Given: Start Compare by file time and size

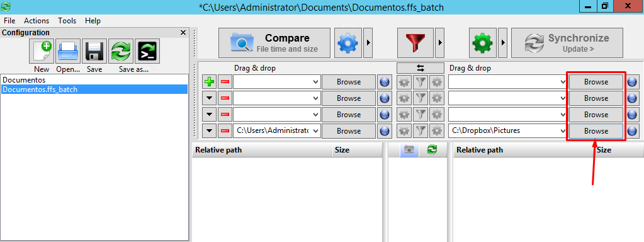Looking at the screenshot, I should (x=274, y=43).
